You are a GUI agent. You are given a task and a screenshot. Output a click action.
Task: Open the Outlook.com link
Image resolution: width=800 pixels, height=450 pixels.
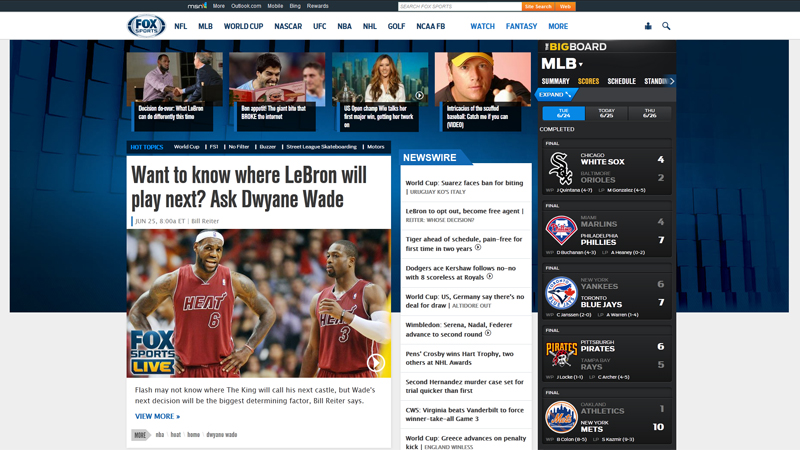click(x=246, y=6)
